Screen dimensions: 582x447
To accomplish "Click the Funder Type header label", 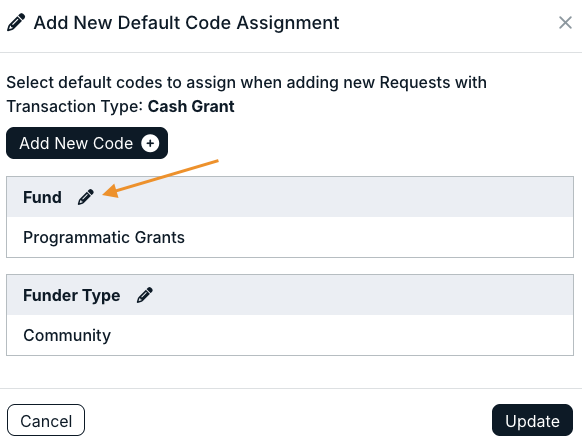I will (x=72, y=295).
